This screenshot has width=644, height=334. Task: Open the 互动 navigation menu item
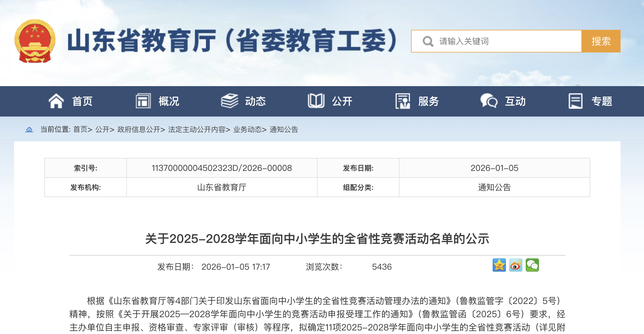515,101
